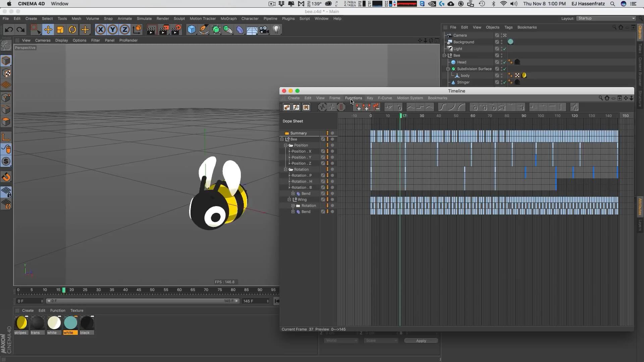The width and height of the screenshot is (644, 362).
Task: Click the Undo arrow icon
Action: click(x=9, y=30)
